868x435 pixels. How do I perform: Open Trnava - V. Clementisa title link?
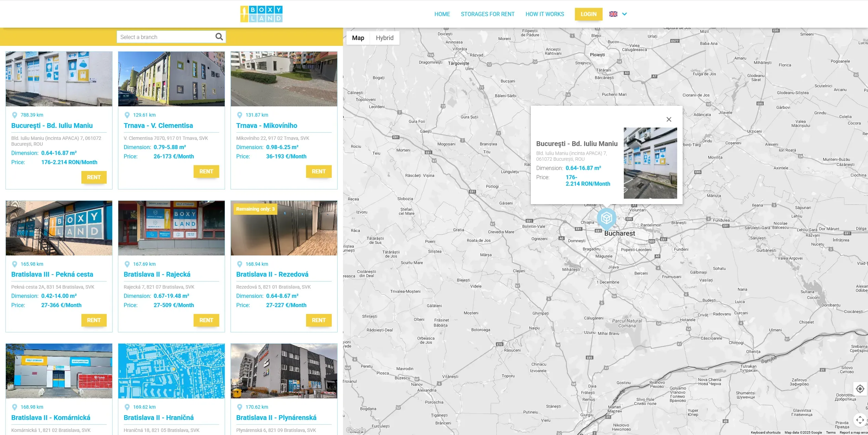tap(158, 126)
